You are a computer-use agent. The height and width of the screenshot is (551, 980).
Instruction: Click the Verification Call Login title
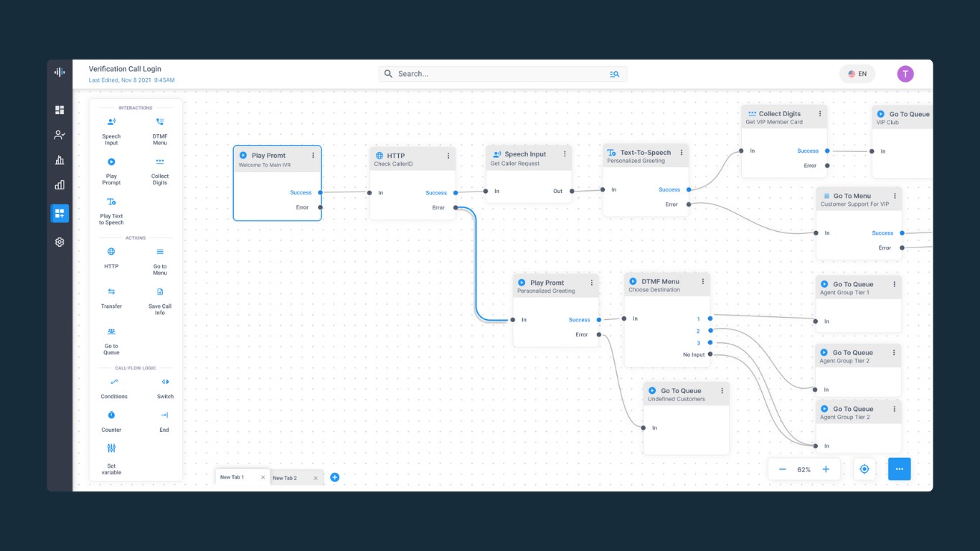(x=125, y=69)
